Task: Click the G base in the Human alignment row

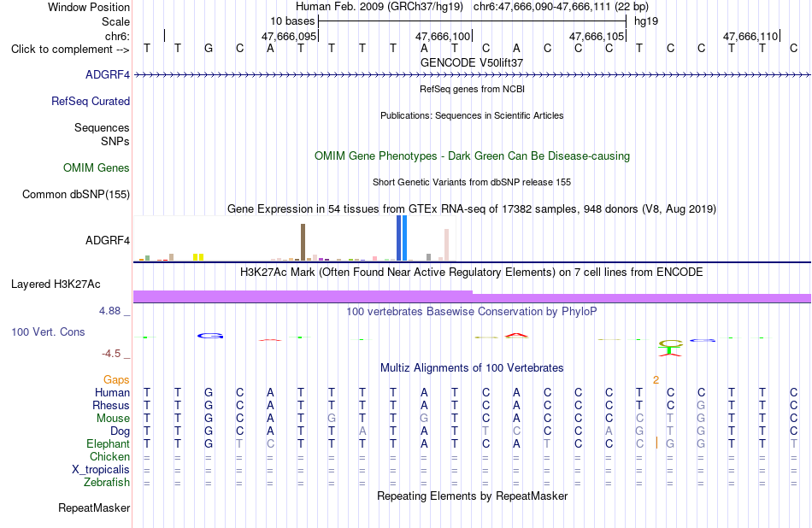Action: click(x=209, y=392)
